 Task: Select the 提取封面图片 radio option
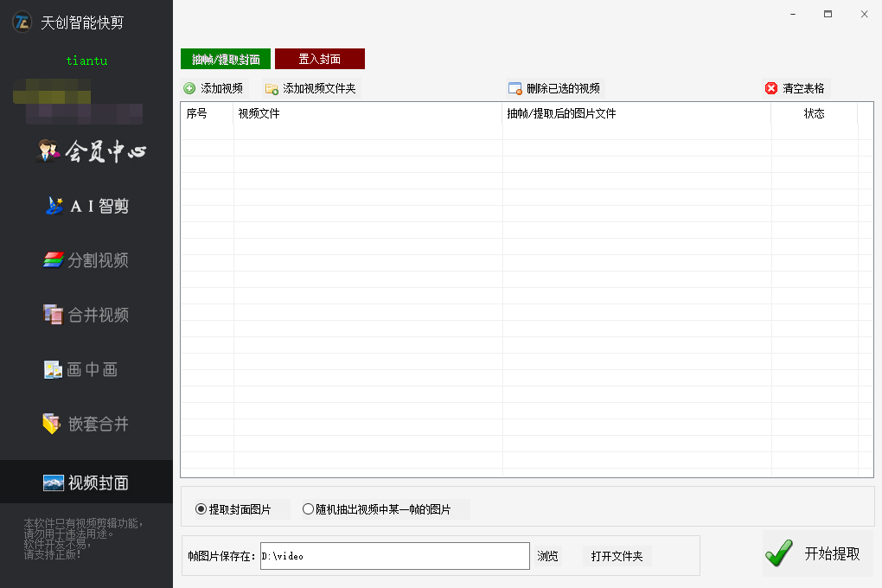coord(201,509)
